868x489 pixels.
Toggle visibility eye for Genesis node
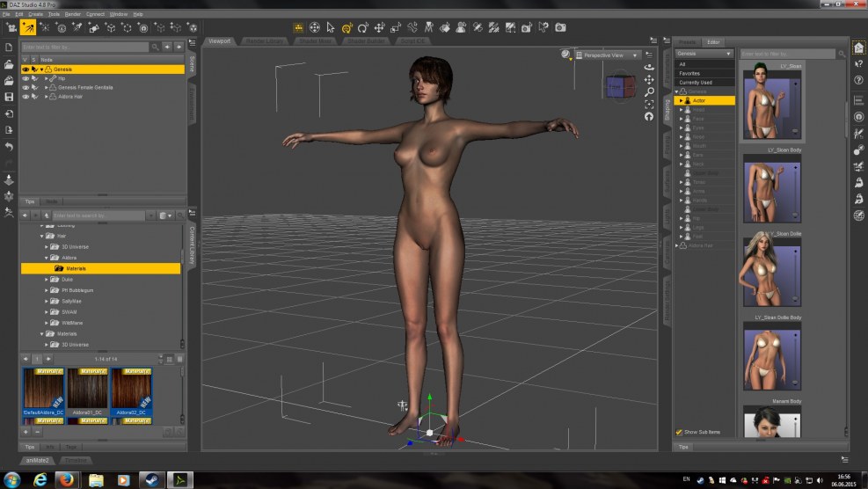(26, 69)
